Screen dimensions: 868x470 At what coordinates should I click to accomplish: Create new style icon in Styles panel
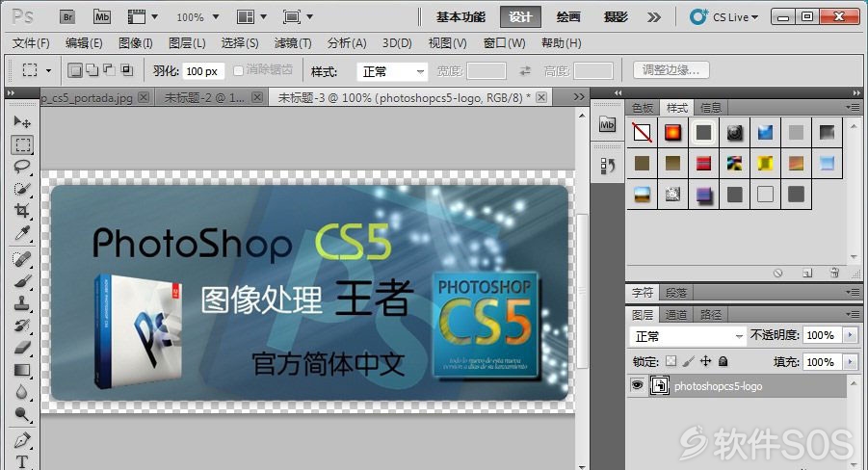807,273
